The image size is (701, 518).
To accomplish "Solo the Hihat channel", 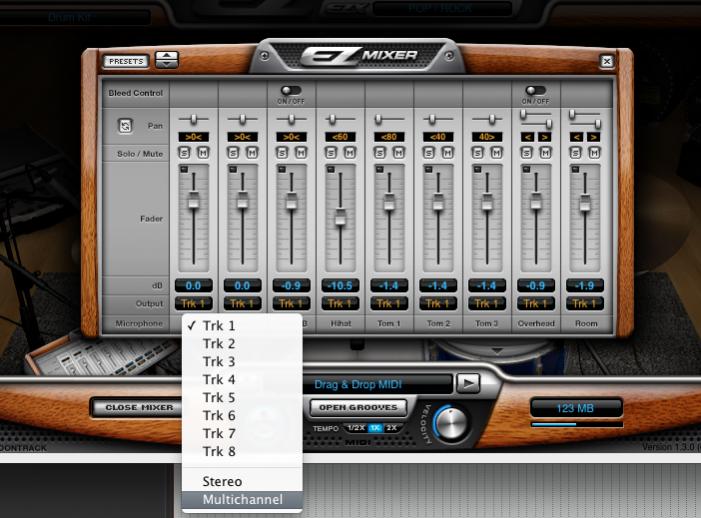I will click(x=331, y=153).
